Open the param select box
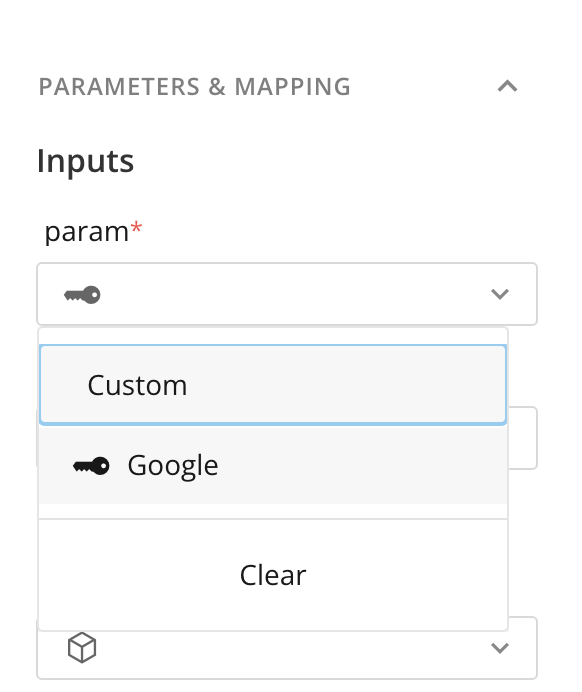 click(287, 294)
